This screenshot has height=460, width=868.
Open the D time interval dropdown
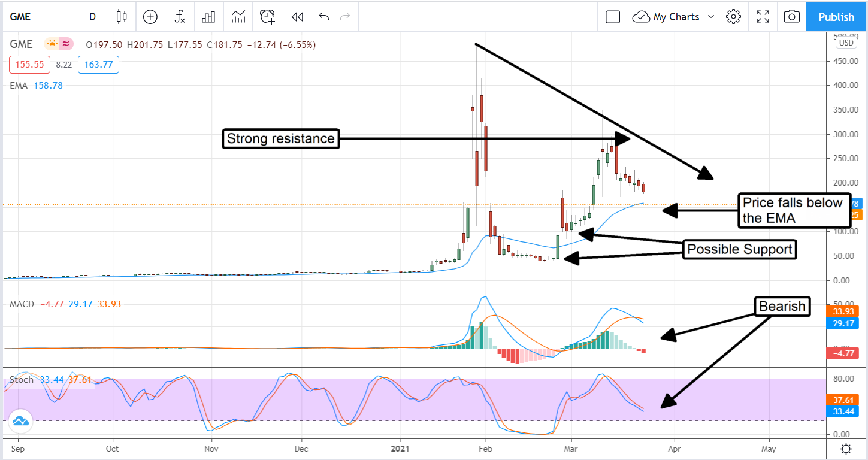click(x=92, y=17)
